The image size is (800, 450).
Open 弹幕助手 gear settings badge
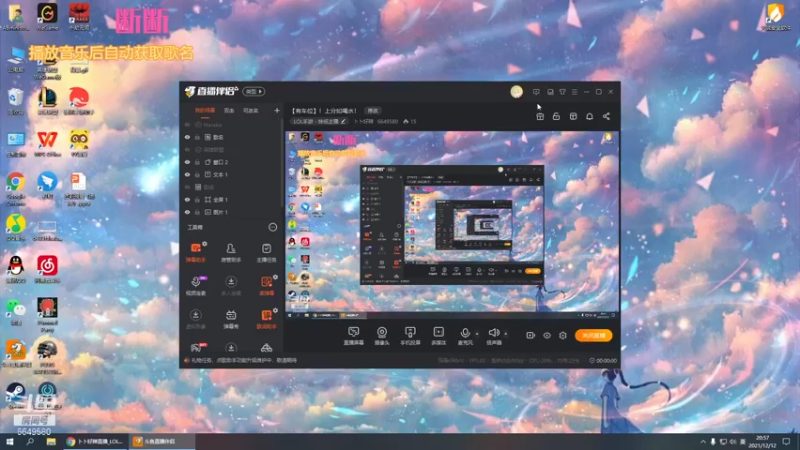(205, 244)
